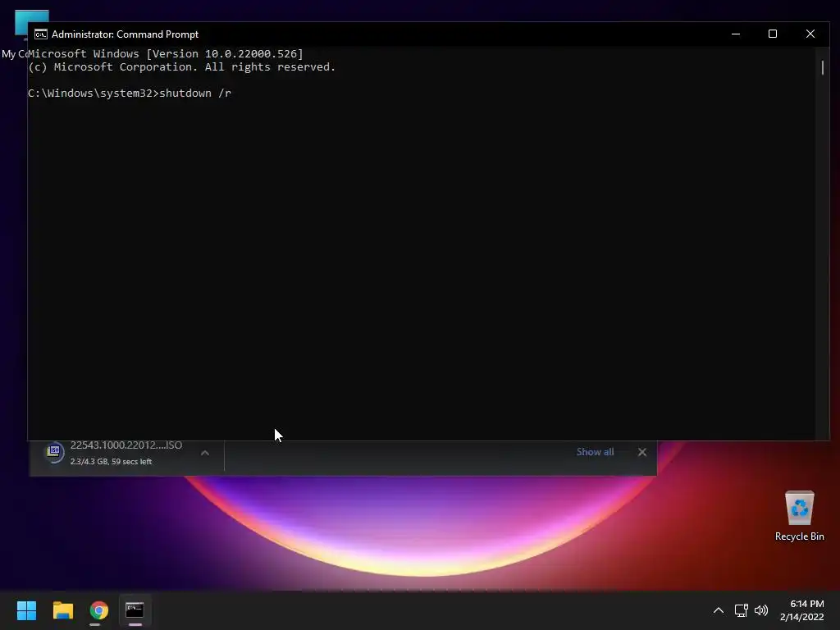The image size is (840, 630).
Task: Expand the options arrow for ISO download
Action: point(204,453)
